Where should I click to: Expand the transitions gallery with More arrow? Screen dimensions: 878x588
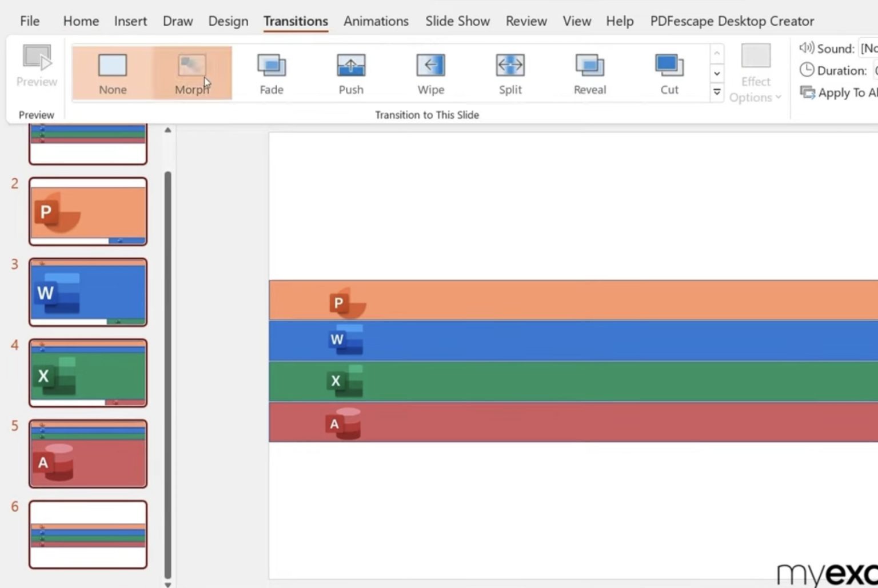[x=717, y=91]
